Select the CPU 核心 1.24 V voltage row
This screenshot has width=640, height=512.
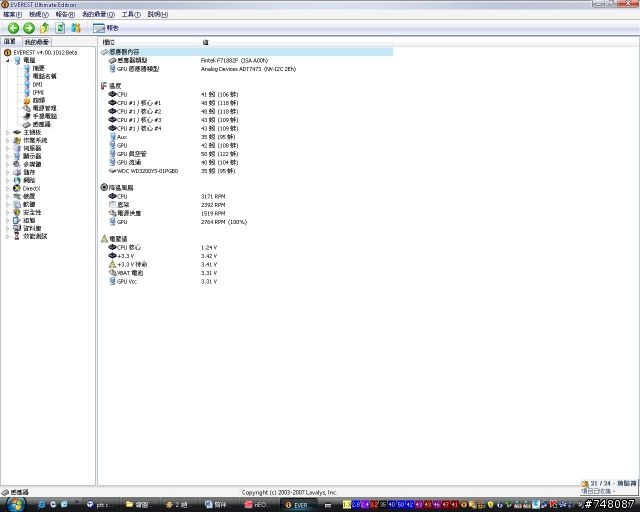(x=246, y=247)
